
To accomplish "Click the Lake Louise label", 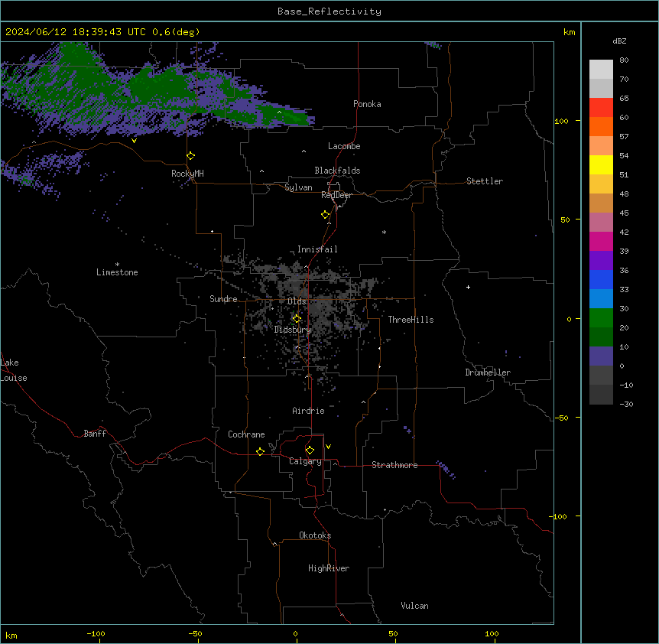I will click(14, 370).
